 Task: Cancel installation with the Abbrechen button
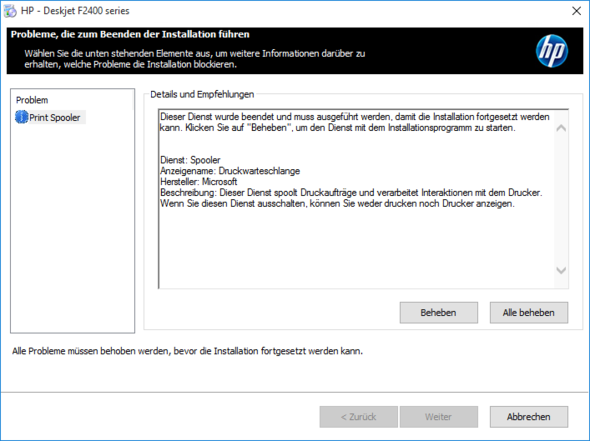click(x=529, y=417)
